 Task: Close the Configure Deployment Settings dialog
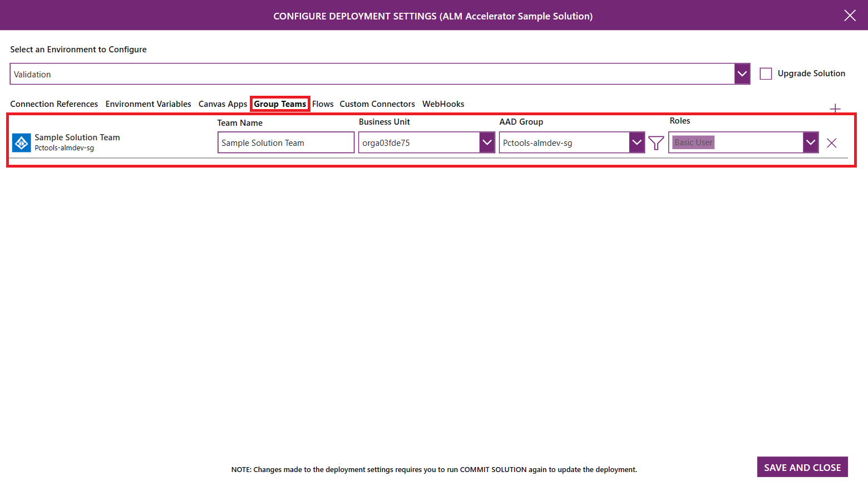pos(850,16)
